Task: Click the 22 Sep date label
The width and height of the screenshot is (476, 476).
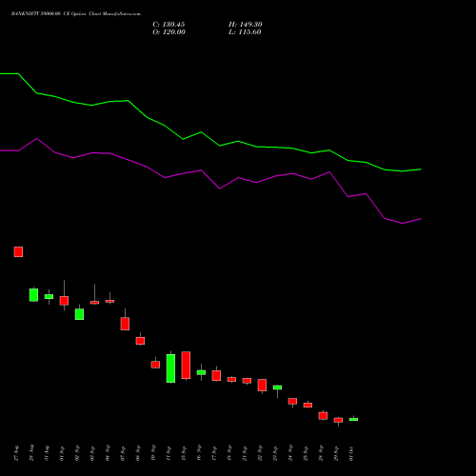Action: pos(260,453)
